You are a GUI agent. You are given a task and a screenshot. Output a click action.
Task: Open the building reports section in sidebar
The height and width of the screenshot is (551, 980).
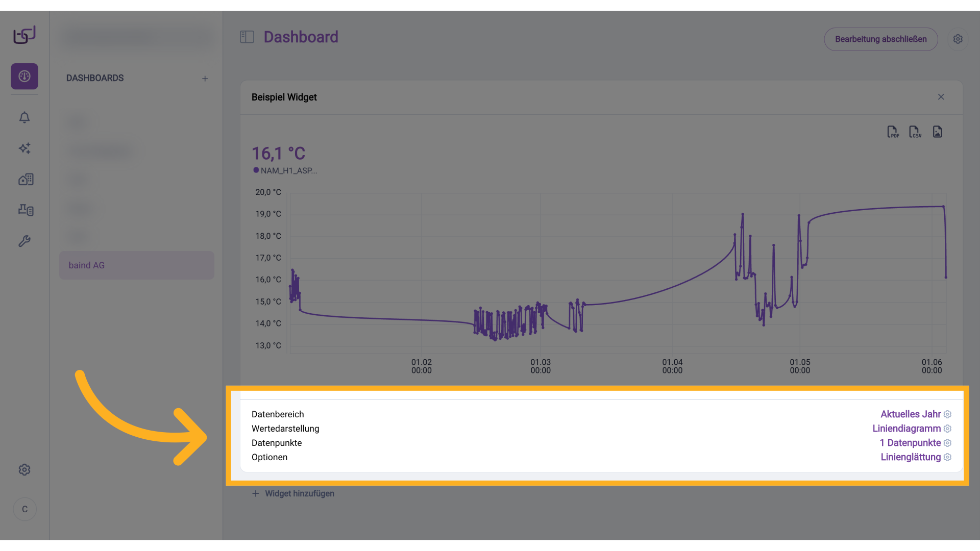pyautogui.click(x=25, y=179)
